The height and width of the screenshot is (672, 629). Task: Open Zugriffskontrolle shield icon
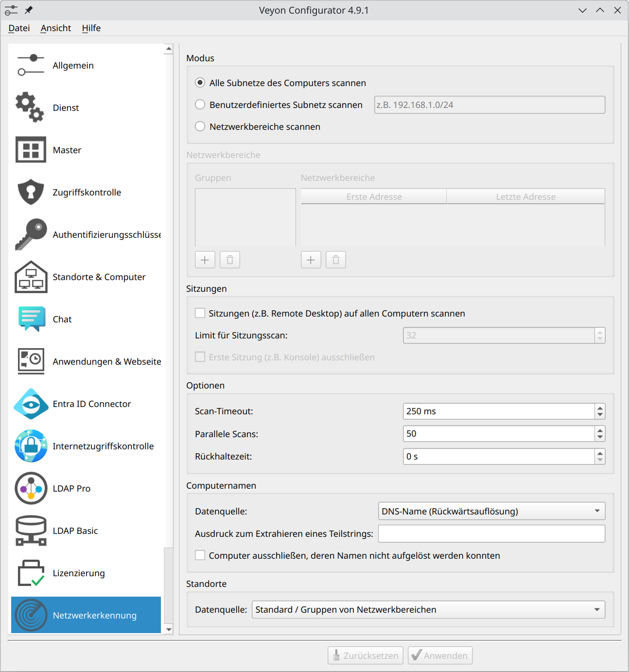click(31, 192)
